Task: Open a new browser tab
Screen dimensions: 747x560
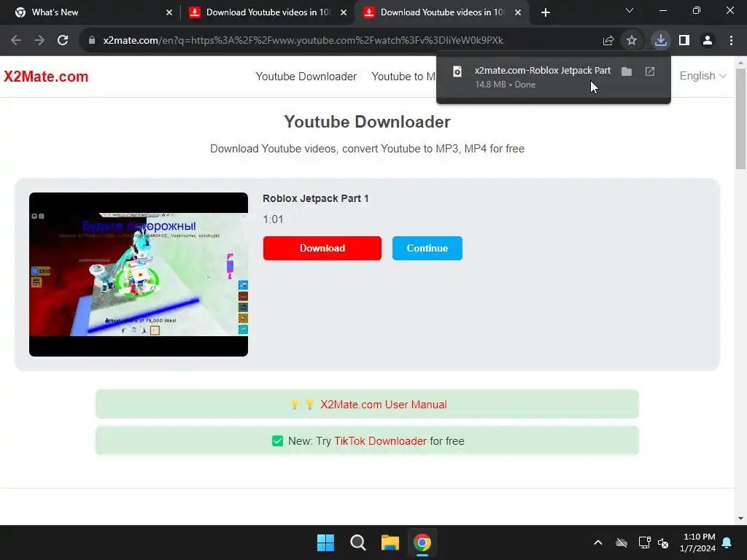Action: coord(546,12)
